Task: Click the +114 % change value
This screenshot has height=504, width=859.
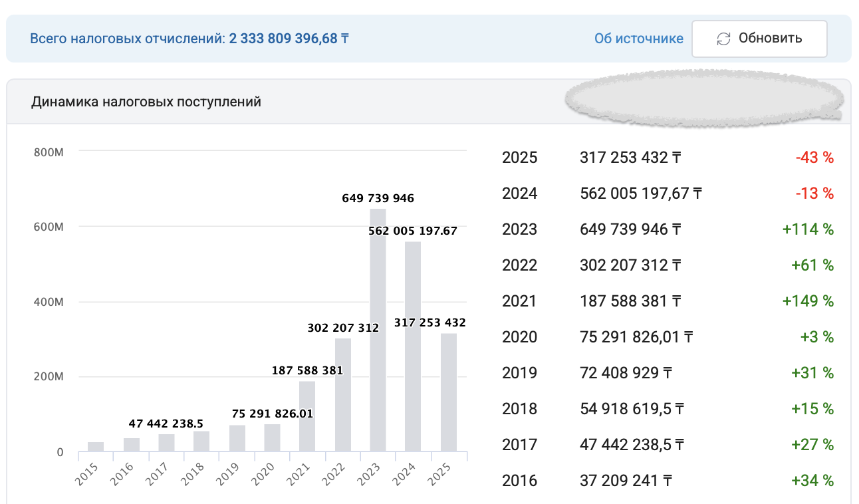Action: pos(808,229)
